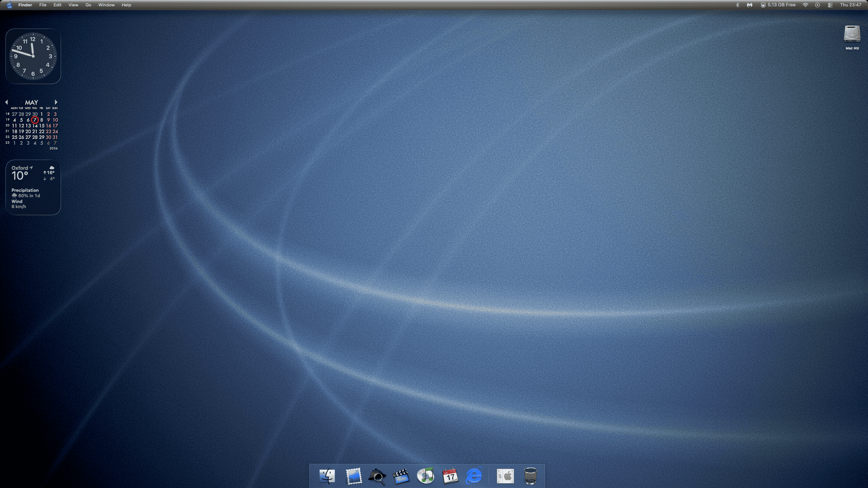868x488 pixels.
Task: Open Finder from the Dock
Action: [327, 476]
